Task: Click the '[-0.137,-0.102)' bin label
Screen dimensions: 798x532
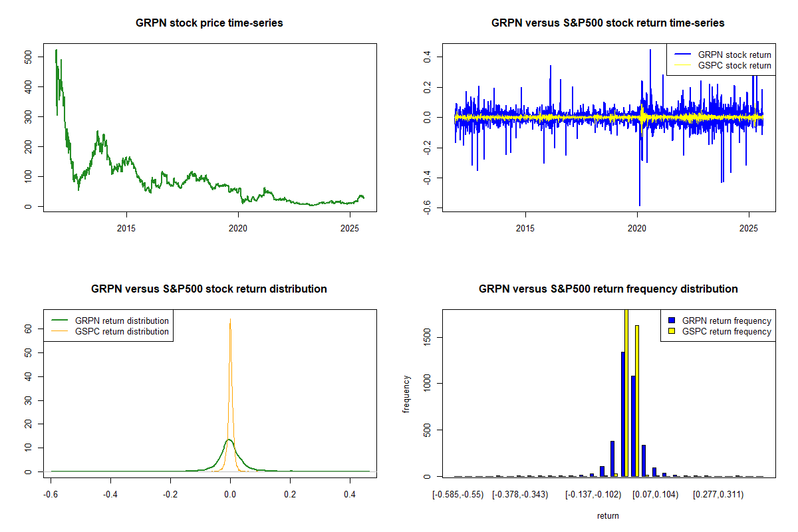Action: 593,495
